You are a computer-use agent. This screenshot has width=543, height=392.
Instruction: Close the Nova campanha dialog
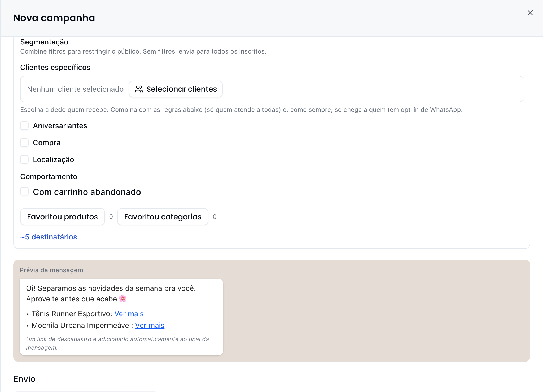(x=530, y=13)
